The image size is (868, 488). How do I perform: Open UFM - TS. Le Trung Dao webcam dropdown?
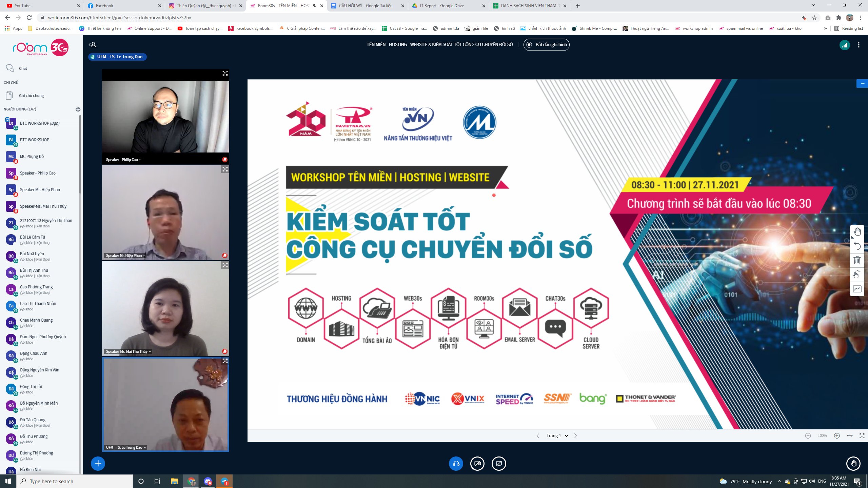[x=126, y=447]
